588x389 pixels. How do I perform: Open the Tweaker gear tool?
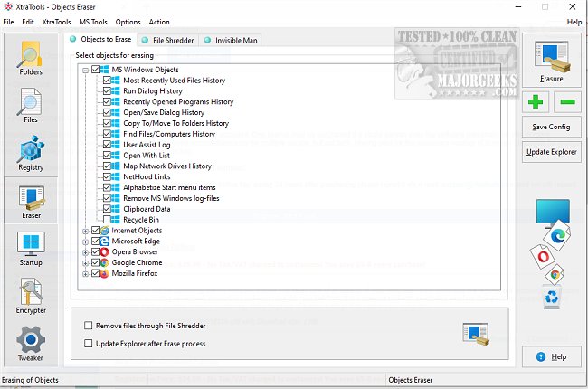click(x=31, y=344)
